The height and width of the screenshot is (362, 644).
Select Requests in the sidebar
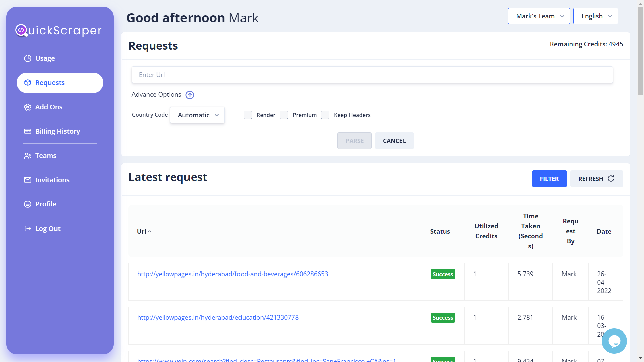(60, 83)
